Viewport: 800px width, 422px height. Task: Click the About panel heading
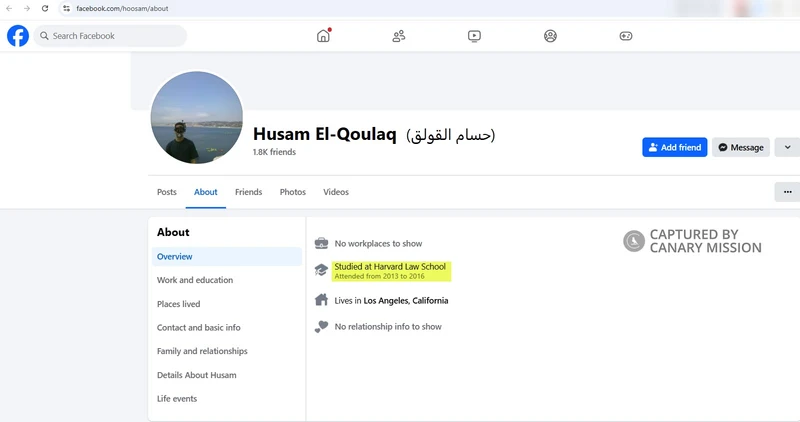[173, 232]
